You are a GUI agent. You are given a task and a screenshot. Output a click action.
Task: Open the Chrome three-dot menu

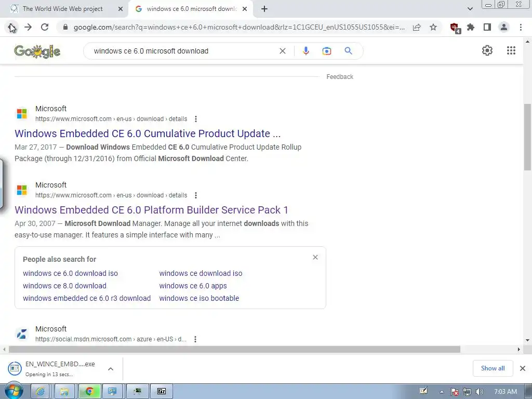(x=521, y=27)
